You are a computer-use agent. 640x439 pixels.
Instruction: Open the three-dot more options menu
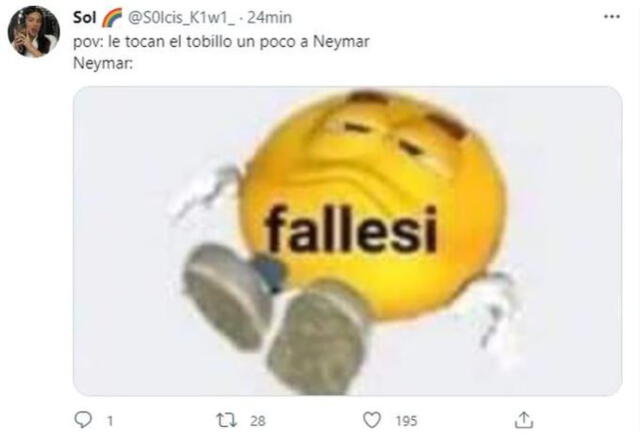611,17
